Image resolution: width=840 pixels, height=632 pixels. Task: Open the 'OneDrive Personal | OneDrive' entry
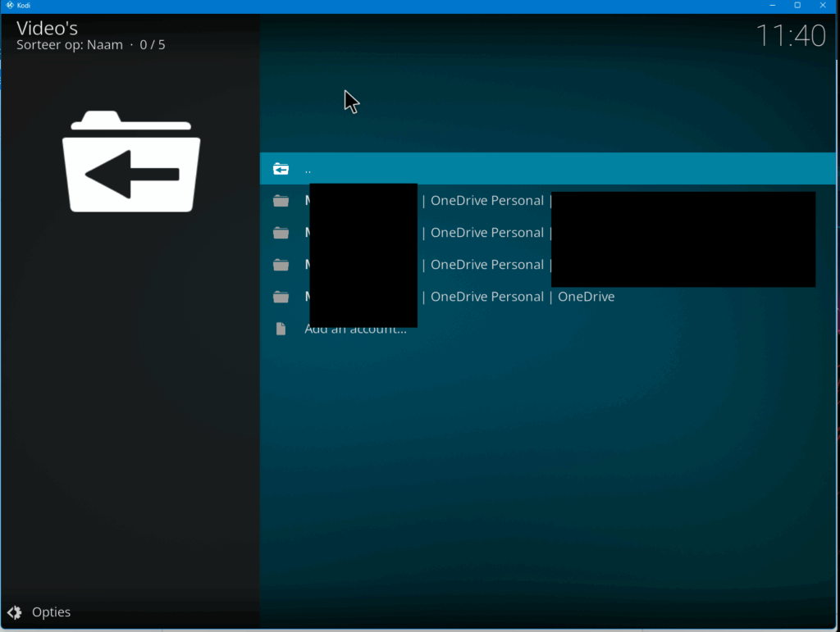pos(522,297)
